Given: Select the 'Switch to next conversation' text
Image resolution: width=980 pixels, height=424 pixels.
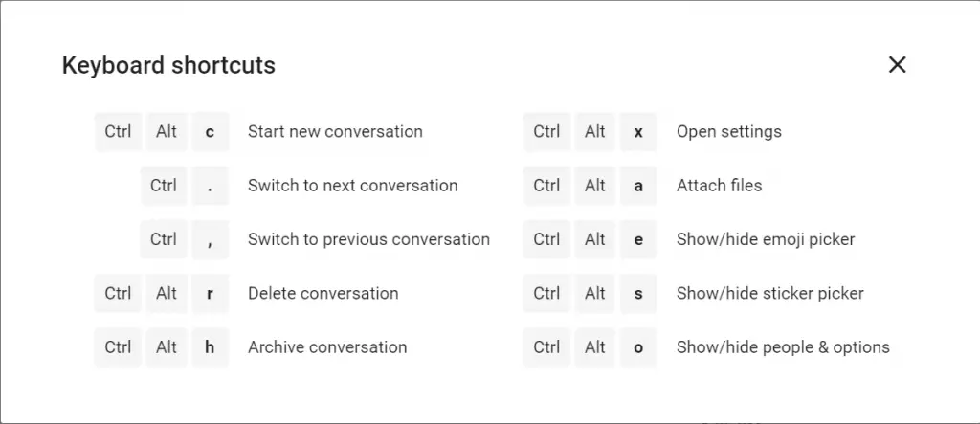Looking at the screenshot, I should point(352,185).
